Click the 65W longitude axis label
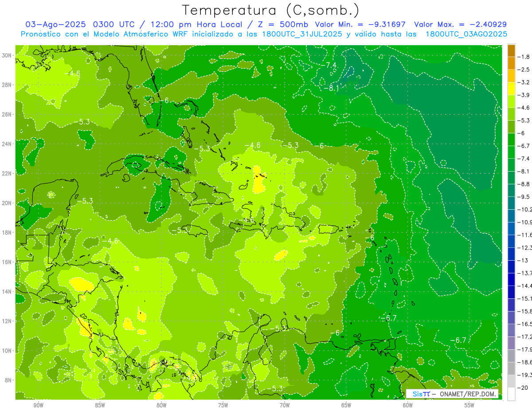This screenshot has height=411, width=532. point(346,405)
